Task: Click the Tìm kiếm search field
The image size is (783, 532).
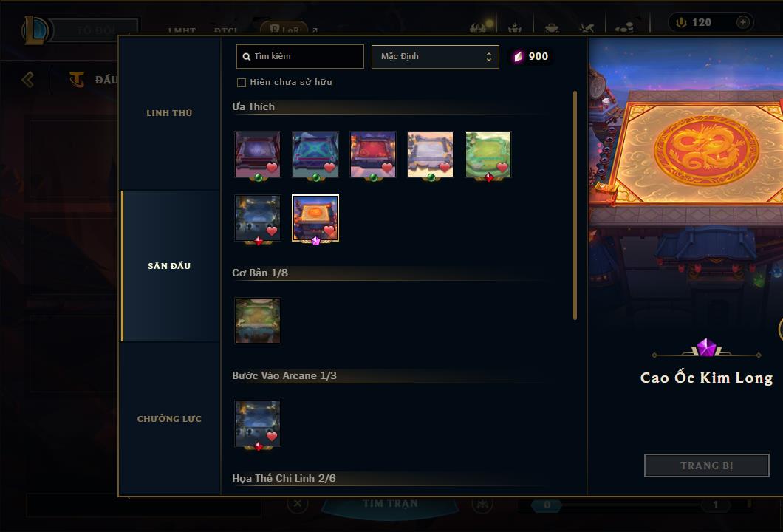Action: [x=300, y=56]
